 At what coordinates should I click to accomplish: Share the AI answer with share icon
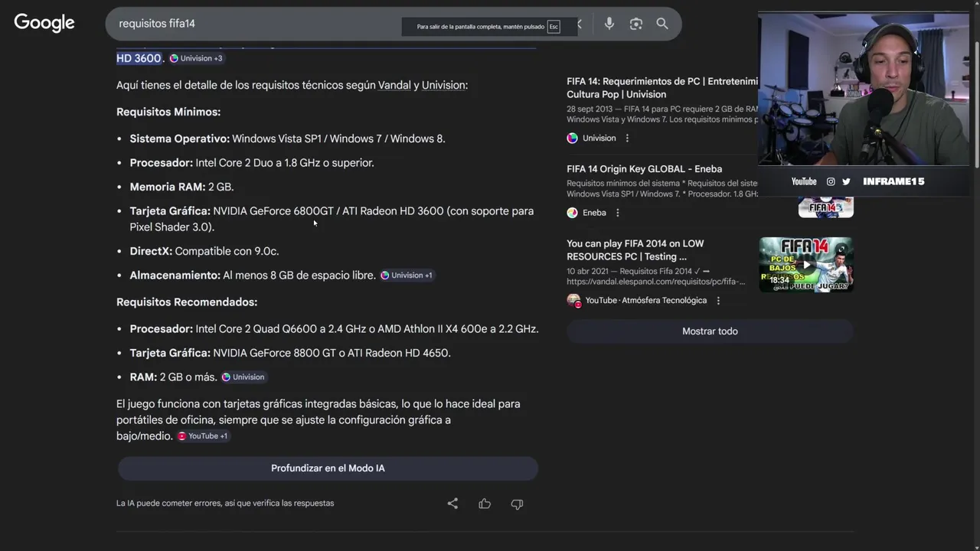coord(452,503)
